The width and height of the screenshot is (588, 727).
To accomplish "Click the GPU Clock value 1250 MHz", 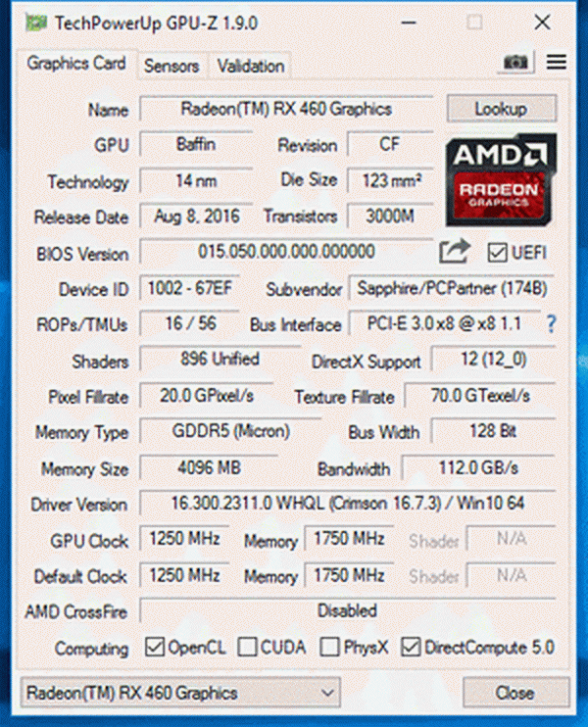I will [x=184, y=539].
